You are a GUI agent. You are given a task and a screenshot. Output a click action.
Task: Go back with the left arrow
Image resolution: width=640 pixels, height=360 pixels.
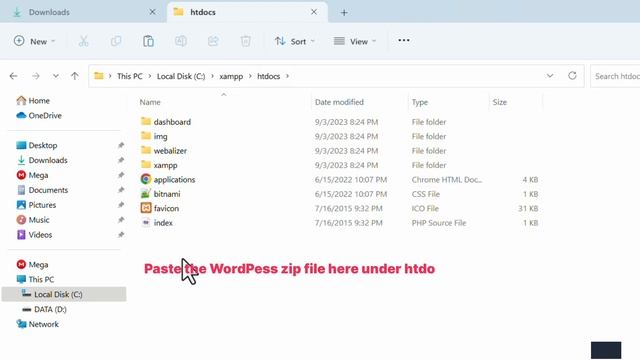[x=13, y=76]
